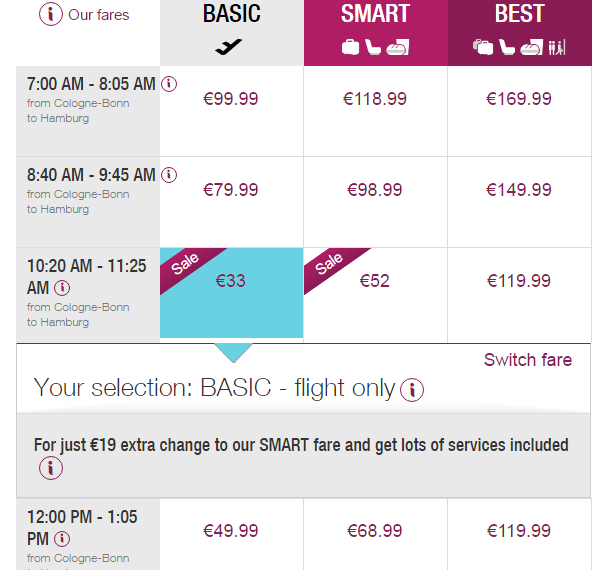Pick €68.99 SMART fare for 12:00 PM flight
This screenshot has width=608, height=570.
(375, 530)
